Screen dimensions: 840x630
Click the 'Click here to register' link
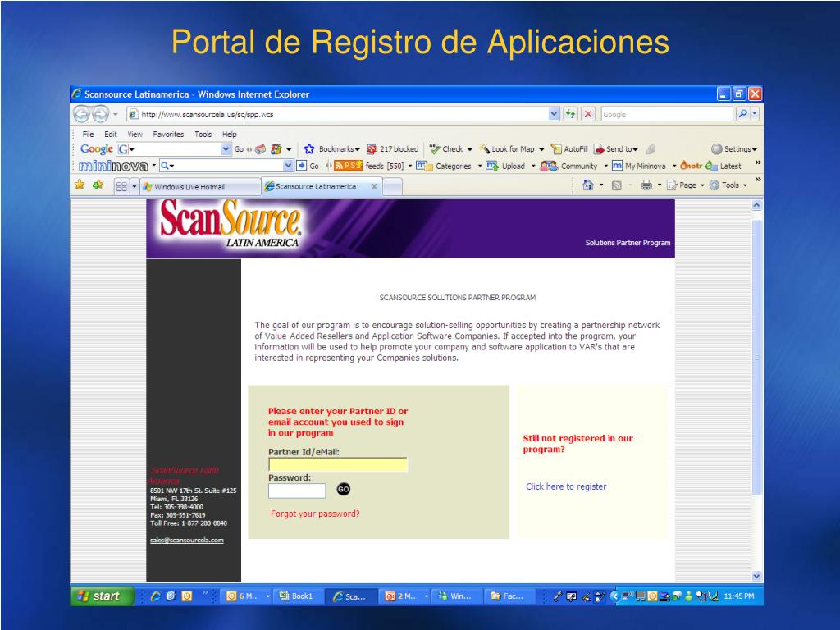pos(566,486)
